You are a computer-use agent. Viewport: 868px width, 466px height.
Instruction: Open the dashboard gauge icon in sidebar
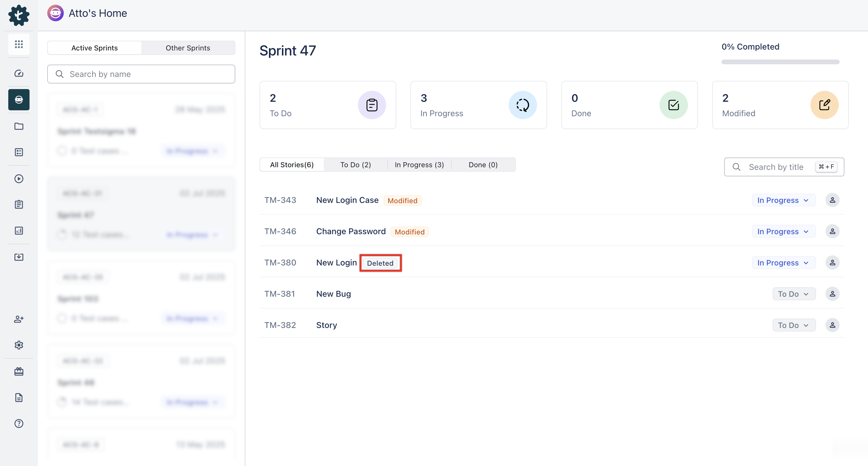[x=19, y=73]
